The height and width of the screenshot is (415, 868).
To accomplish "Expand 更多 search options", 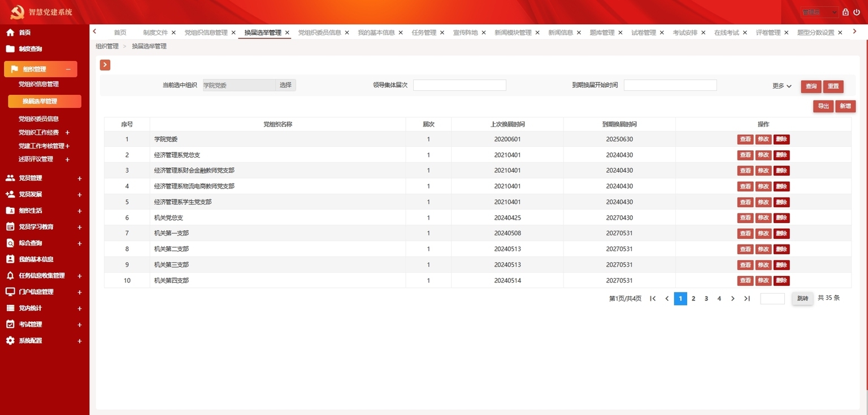I will pyautogui.click(x=782, y=86).
